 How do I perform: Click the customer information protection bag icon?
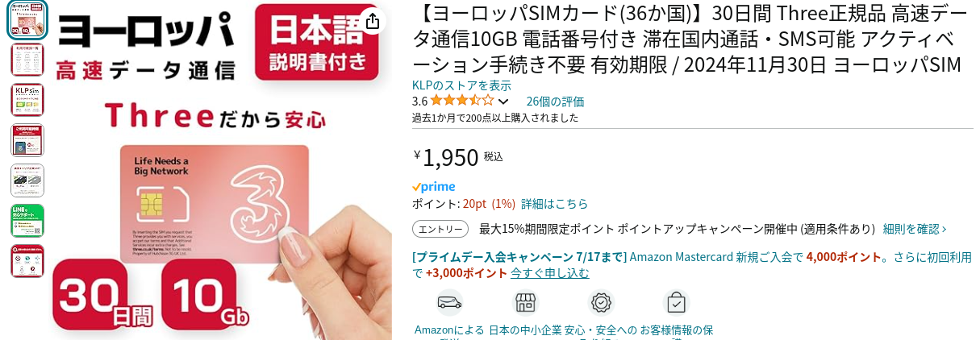tap(677, 302)
